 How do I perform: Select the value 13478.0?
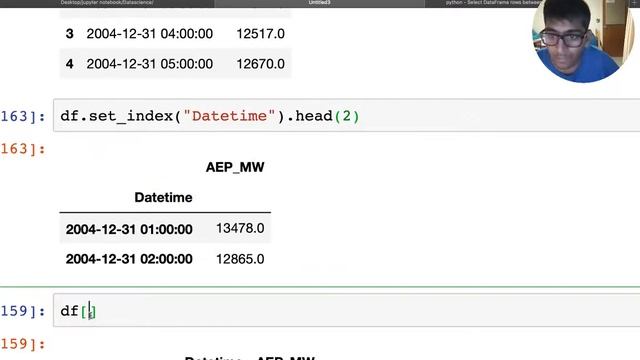click(240, 229)
